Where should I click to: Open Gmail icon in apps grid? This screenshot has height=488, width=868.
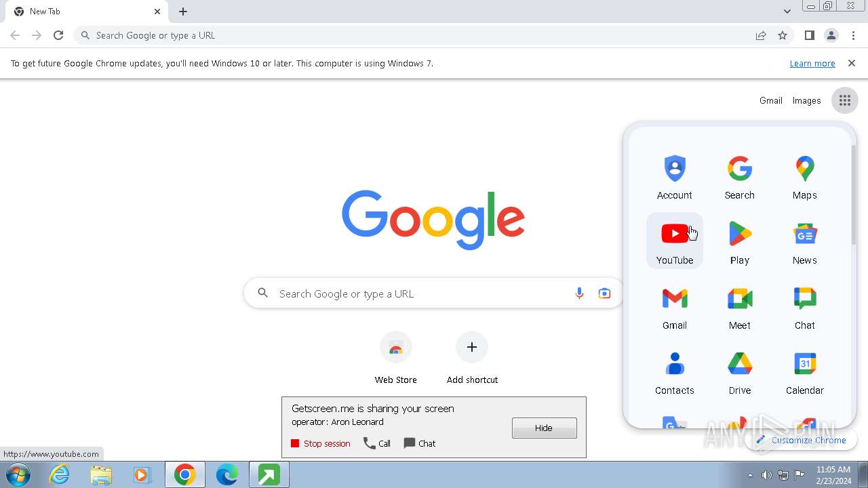pos(674,307)
